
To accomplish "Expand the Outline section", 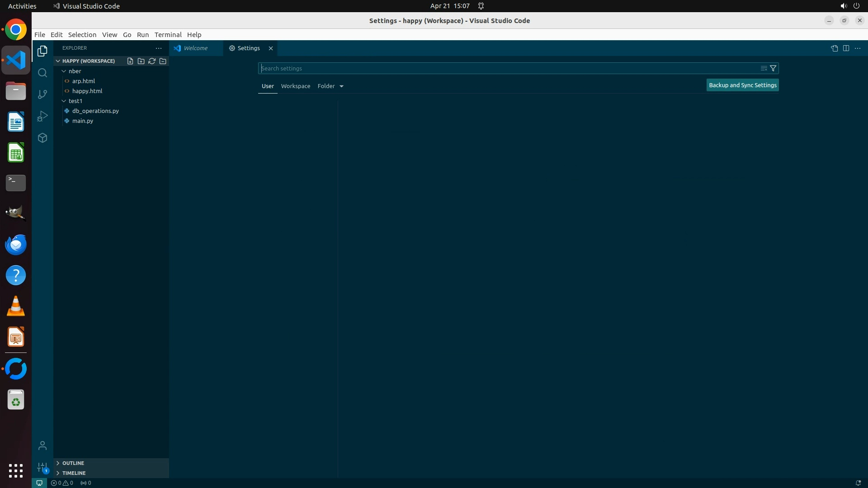I will (73, 463).
